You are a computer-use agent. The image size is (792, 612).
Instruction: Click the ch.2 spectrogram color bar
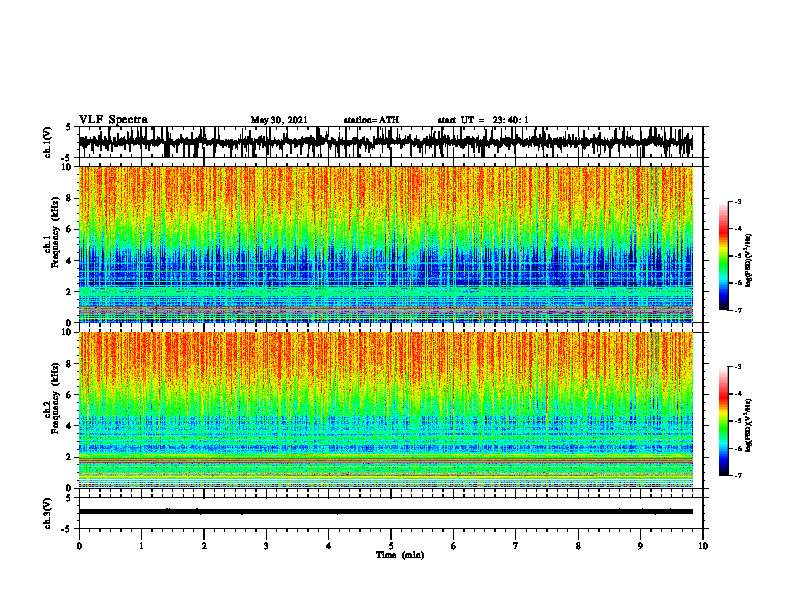coord(723,421)
